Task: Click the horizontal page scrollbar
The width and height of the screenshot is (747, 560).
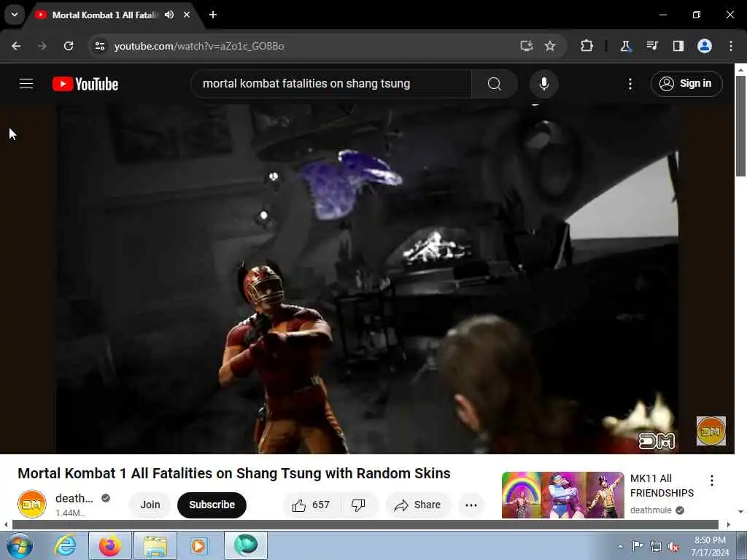Action: [x=365, y=525]
